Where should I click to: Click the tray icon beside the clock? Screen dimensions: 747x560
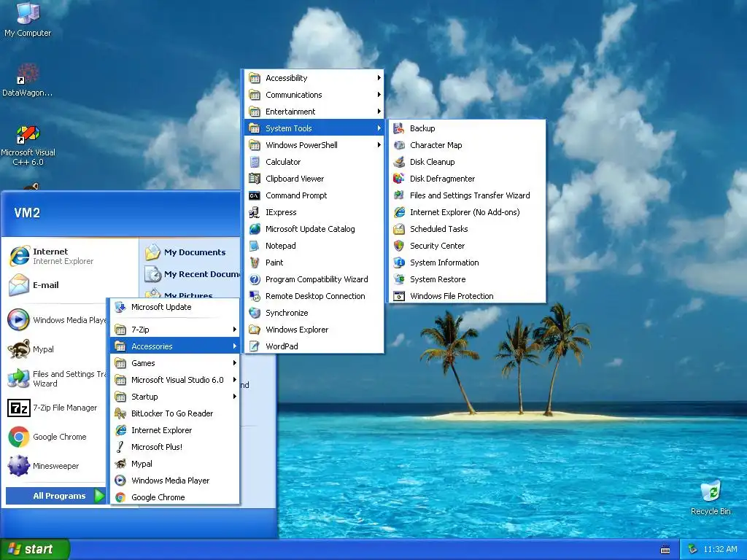(x=692, y=550)
